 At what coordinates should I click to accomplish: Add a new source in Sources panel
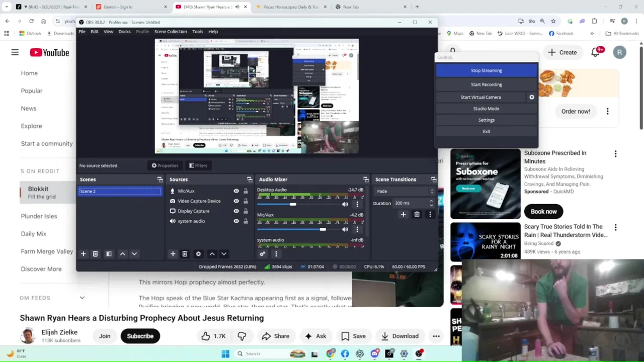[x=173, y=254]
